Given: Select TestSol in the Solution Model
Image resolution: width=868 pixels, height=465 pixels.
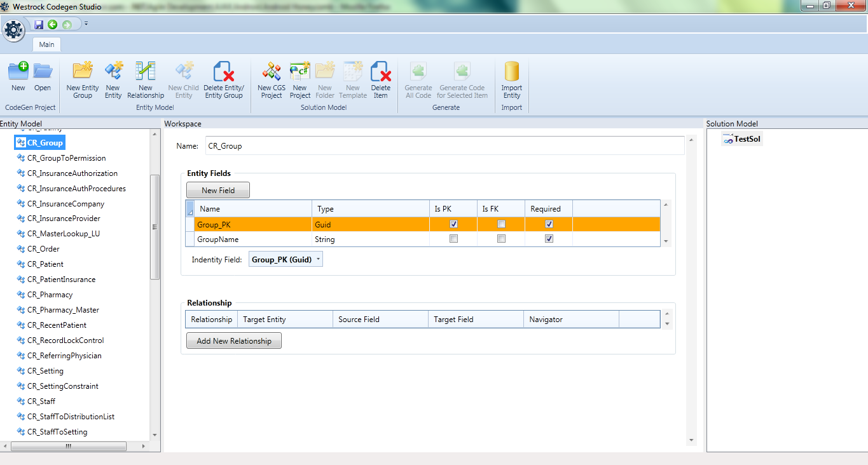Looking at the screenshot, I should pyautogui.click(x=747, y=139).
